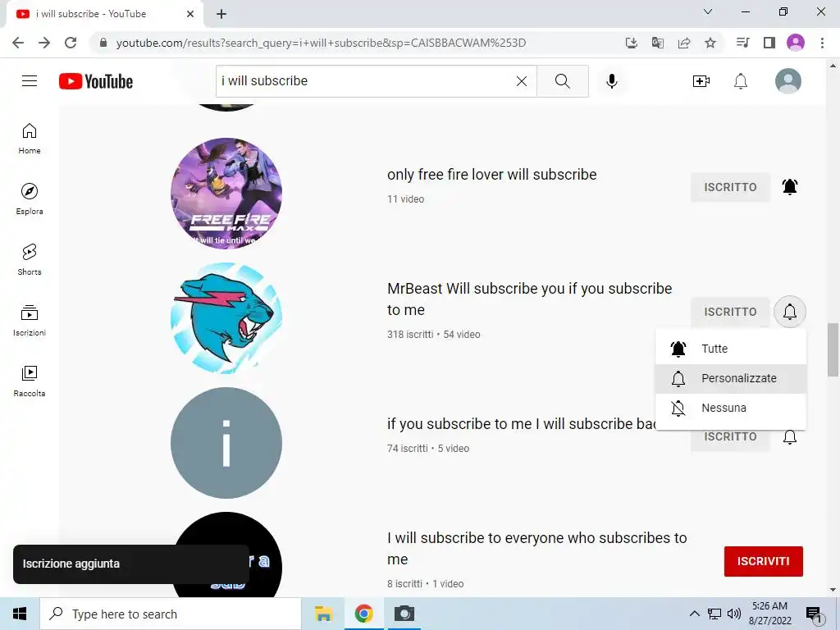
Task: Toggle the bell for MrBeast Will subscribe channel
Action: click(790, 311)
